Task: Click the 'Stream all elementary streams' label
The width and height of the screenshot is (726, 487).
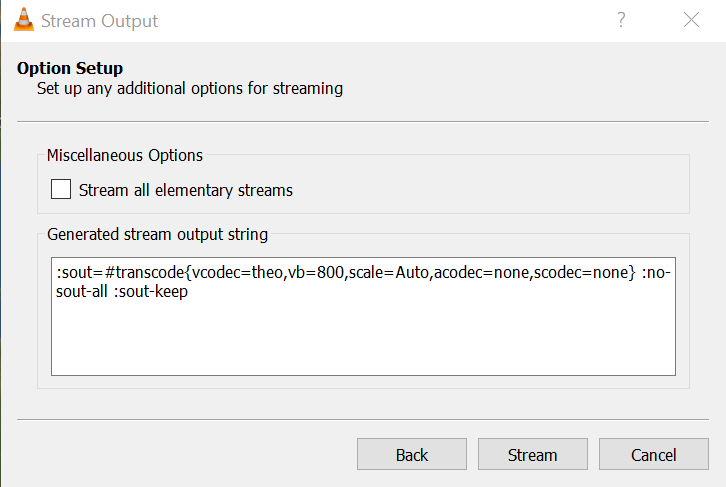Action: click(x=185, y=190)
